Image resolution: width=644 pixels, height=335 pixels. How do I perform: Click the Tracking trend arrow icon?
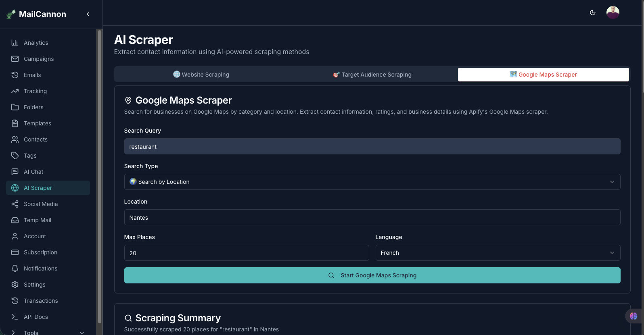[x=15, y=91]
